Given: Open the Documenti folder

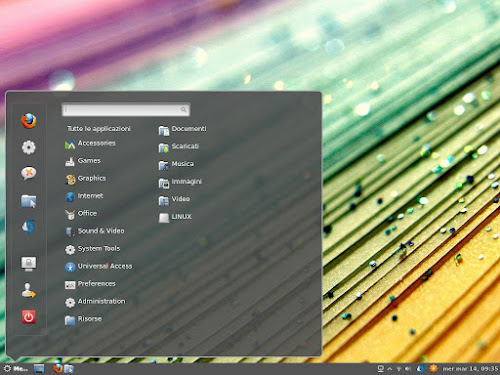Looking at the screenshot, I should pyautogui.click(x=182, y=129).
